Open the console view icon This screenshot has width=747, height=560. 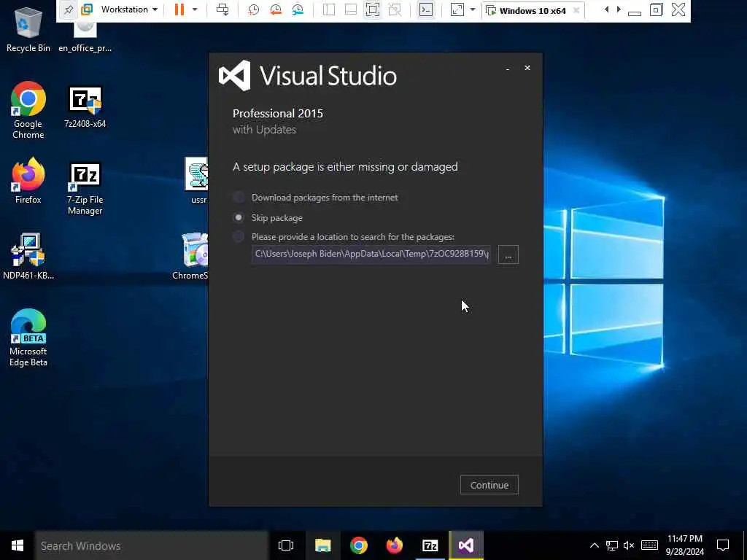click(x=426, y=9)
